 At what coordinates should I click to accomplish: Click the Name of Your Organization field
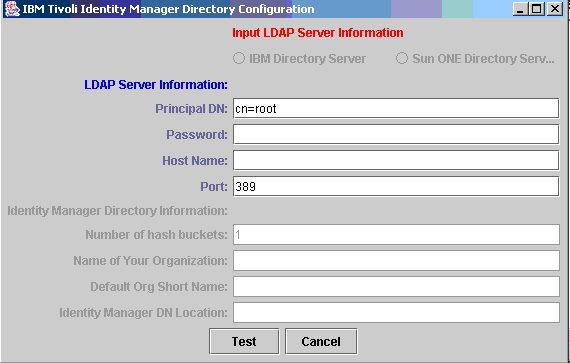[396, 261]
